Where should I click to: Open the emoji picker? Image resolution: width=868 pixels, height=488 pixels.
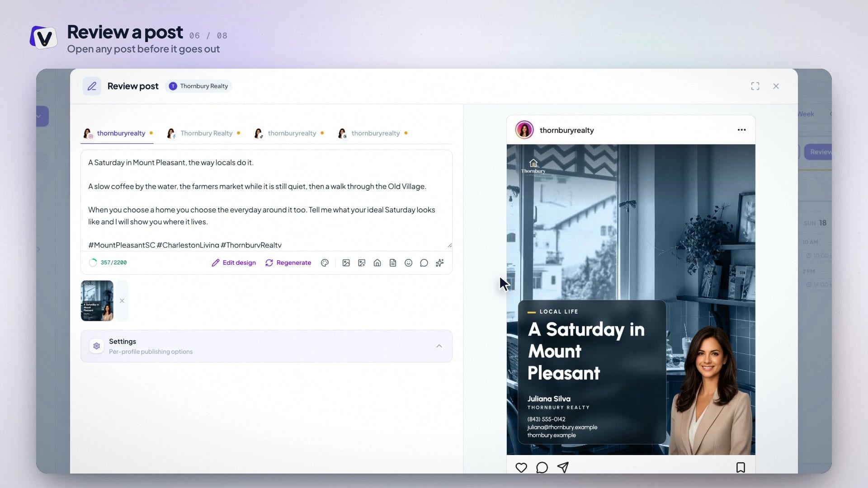coord(408,263)
